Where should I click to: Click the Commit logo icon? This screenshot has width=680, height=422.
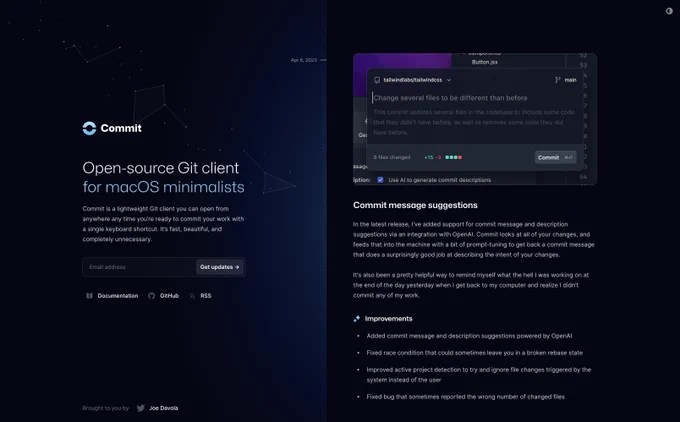coord(89,128)
